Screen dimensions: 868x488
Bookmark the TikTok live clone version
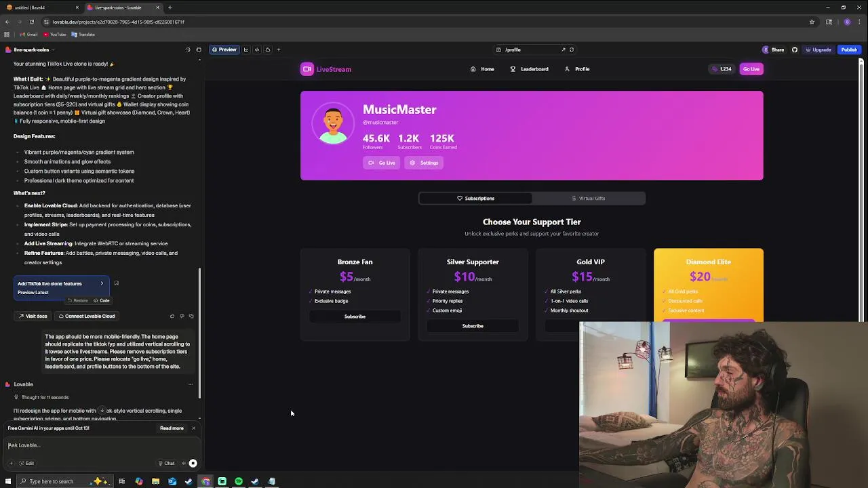click(116, 283)
